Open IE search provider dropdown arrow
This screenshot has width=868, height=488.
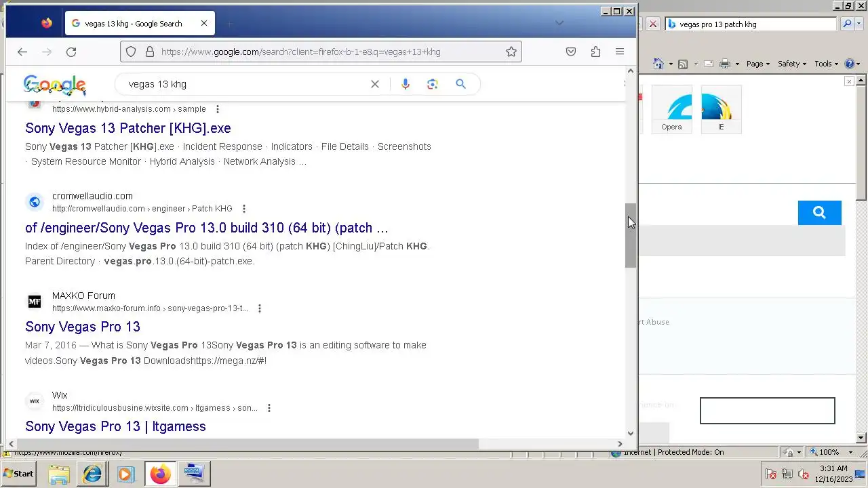pyautogui.click(x=858, y=24)
